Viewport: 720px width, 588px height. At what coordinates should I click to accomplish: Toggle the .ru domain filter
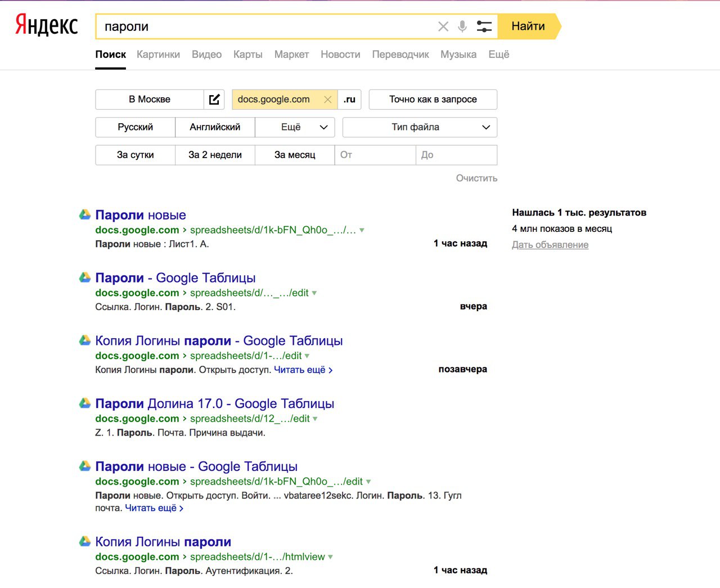349,100
